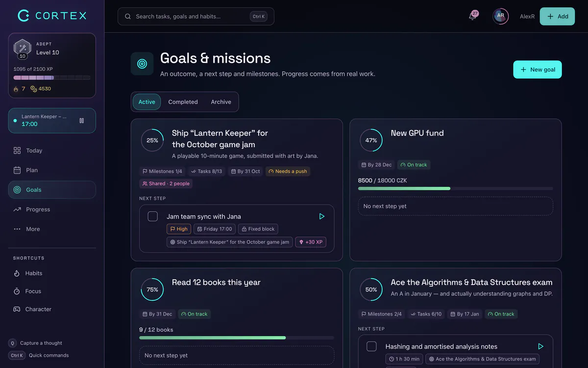Open the Ship “Lantern Keeper” goal title
This screenshot has width=588, height=368.
pyautogui.click(x=220, y=139)
